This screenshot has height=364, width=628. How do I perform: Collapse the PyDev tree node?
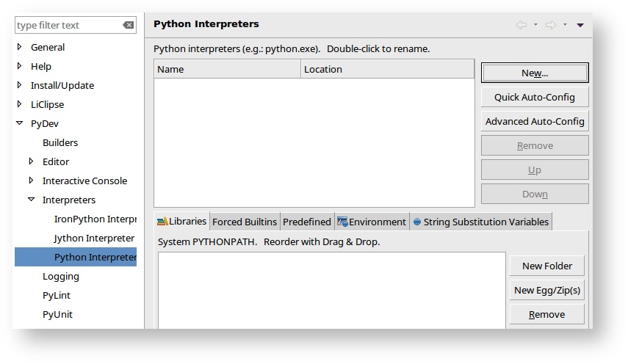point(20,123)
